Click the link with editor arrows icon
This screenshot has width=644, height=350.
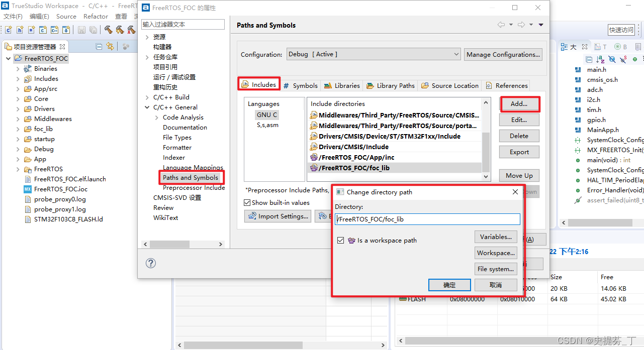[110, 47]
